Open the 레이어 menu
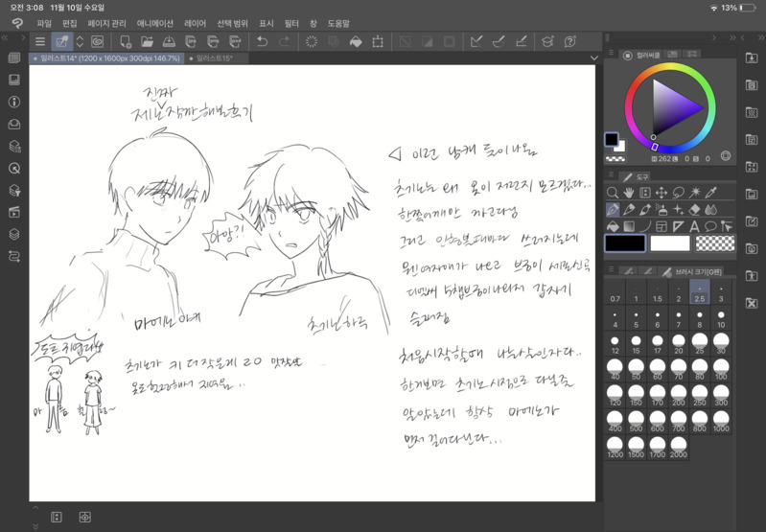This screenshot has height=532, width=766. (195, 23)
